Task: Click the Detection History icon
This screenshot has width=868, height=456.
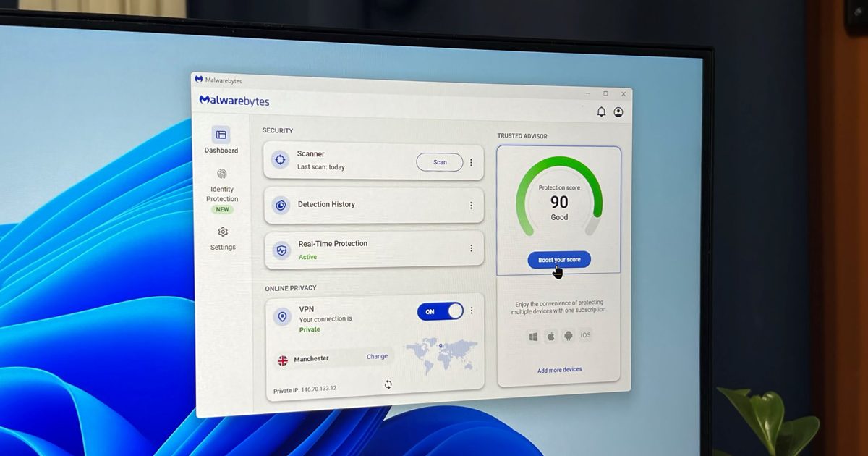Action: tap(281, 205)
